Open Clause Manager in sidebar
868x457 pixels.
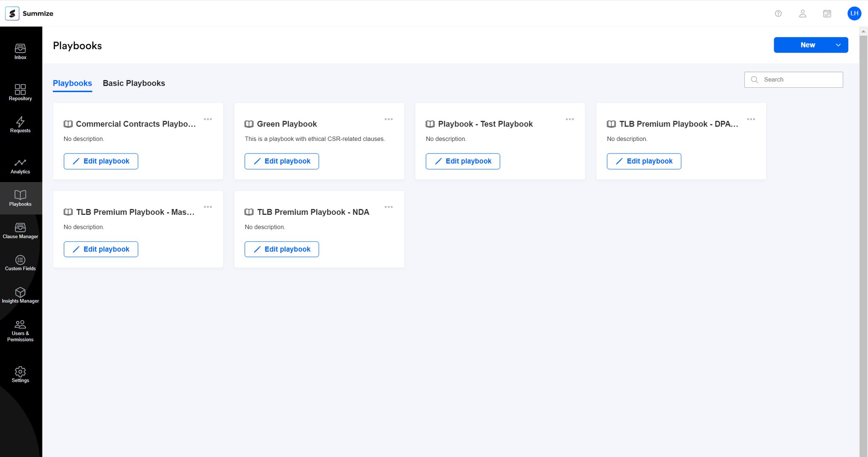(20, 230)
